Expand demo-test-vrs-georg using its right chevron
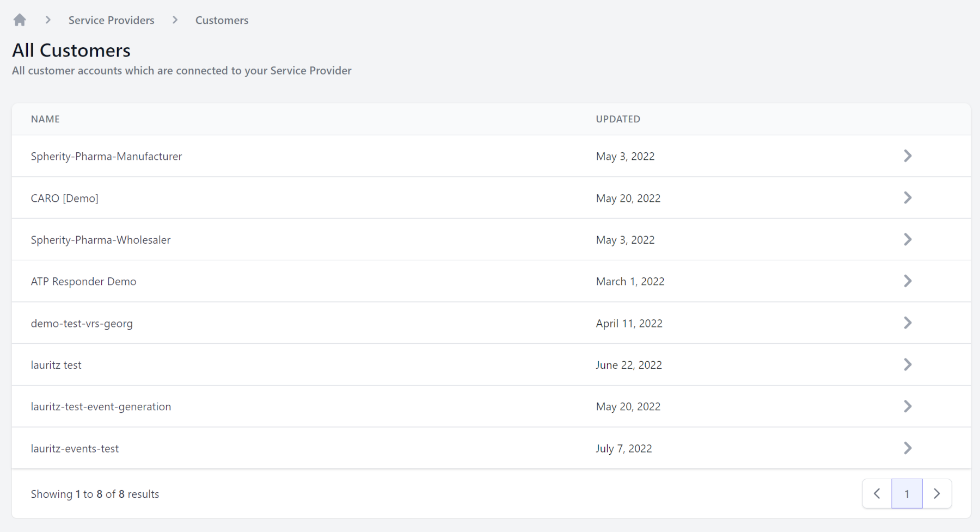 tap(907, 323)
